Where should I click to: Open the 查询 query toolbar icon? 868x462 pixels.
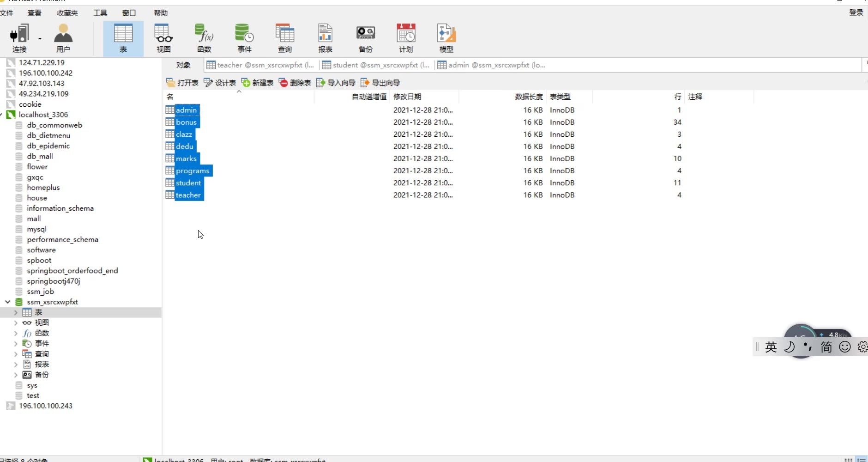285,39
